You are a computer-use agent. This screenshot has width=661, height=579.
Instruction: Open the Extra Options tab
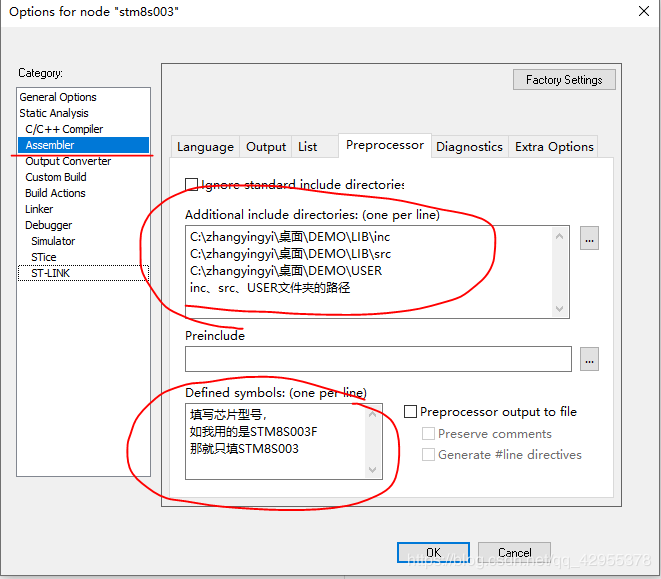[x=554, y=147]
